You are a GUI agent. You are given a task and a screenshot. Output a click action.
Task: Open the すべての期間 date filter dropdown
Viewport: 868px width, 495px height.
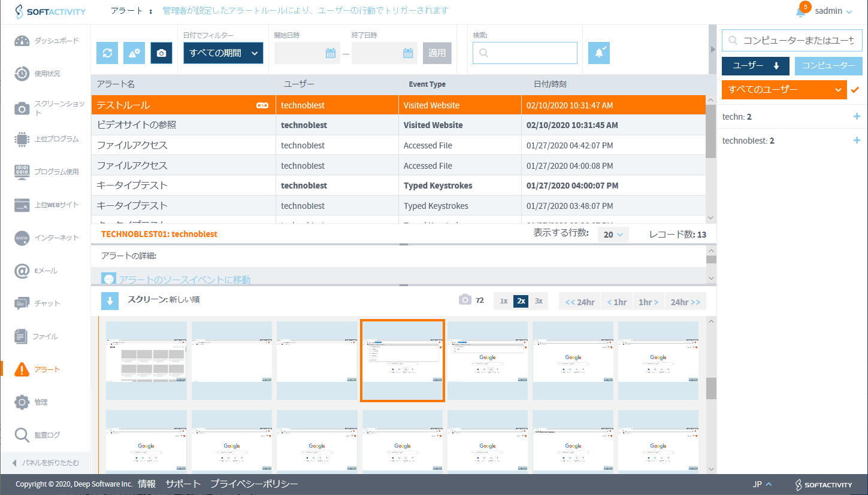click(x=223, y=53)
